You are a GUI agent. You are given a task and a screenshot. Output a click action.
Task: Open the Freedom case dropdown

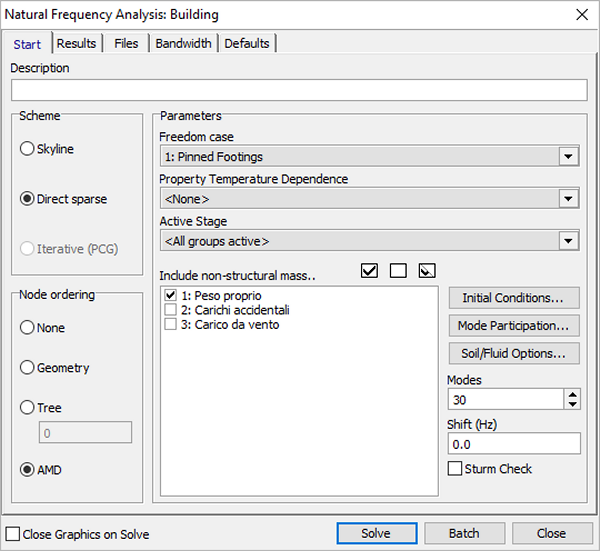click(x=569, y=157)
